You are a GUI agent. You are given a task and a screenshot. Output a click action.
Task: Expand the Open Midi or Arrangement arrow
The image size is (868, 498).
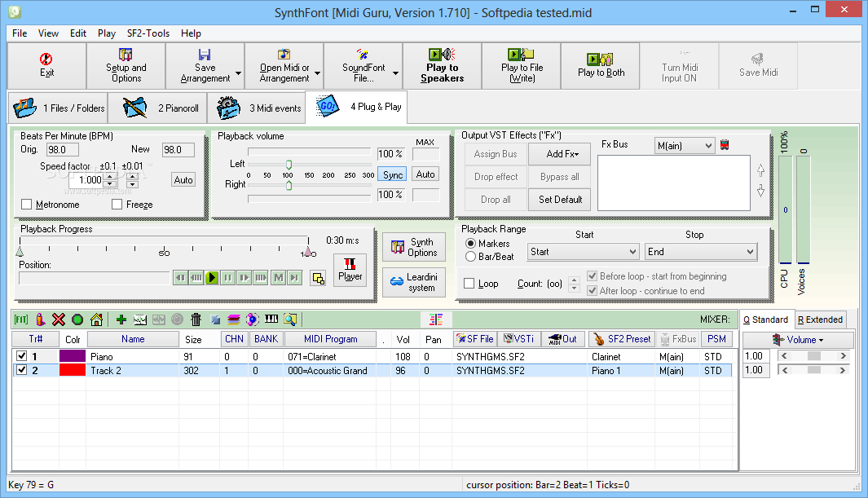coord(317,73)
